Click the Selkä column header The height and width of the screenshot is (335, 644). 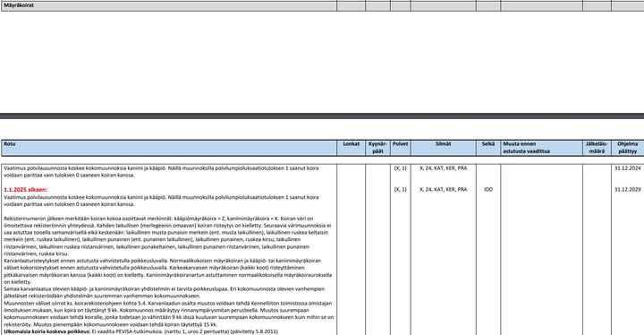(488, 144)
